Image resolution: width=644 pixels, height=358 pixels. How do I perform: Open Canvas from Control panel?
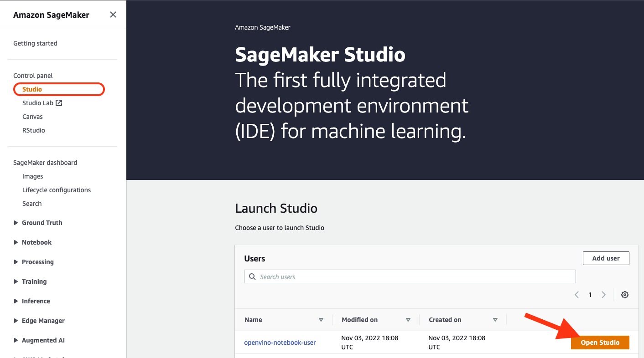(32, 117)
